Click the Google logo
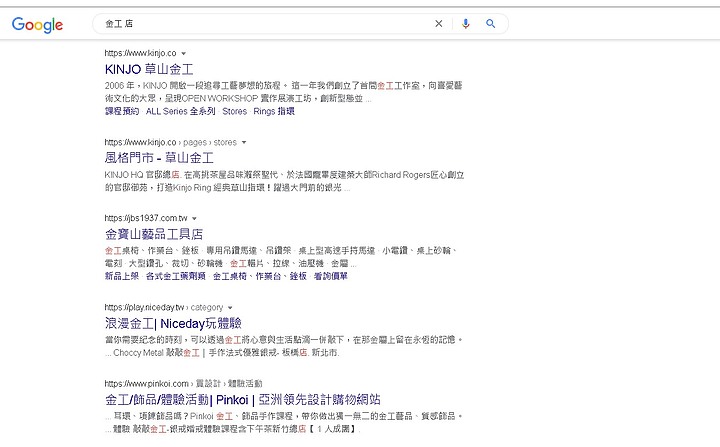The width and height of the screenshot is (720, 447). (37, 25)
